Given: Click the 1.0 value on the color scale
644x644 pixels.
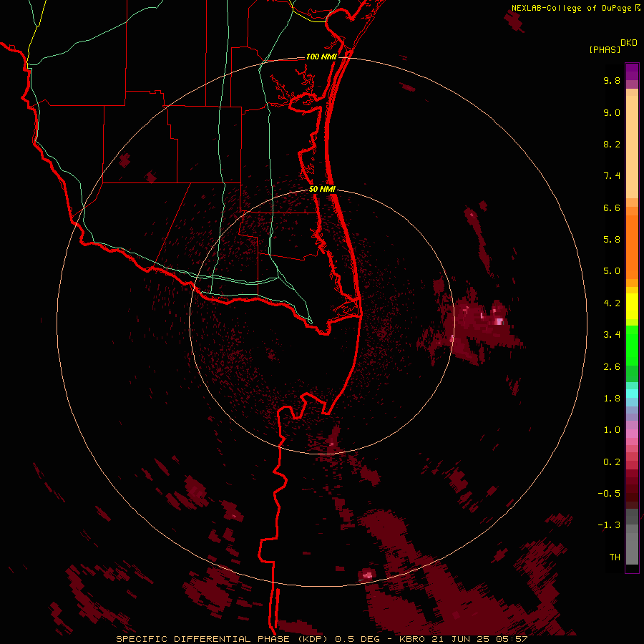Looking at the screenshot, I should coord(612,430).
